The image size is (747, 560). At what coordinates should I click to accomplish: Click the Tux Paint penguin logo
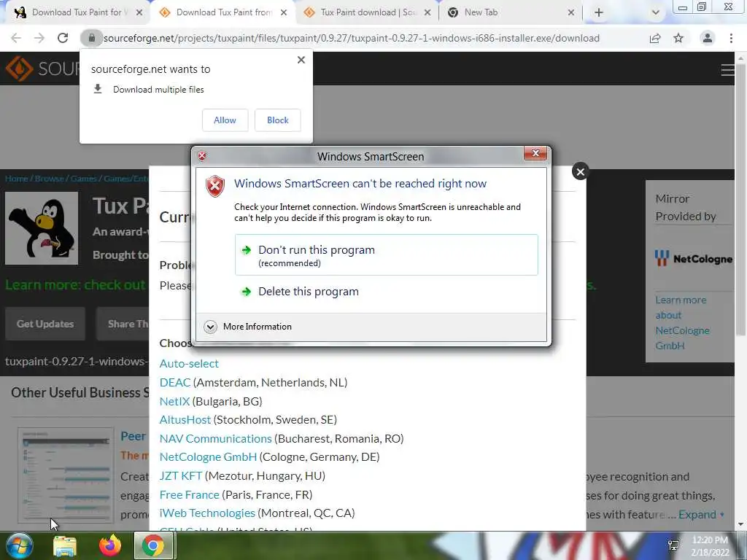[x=42, y=228]
